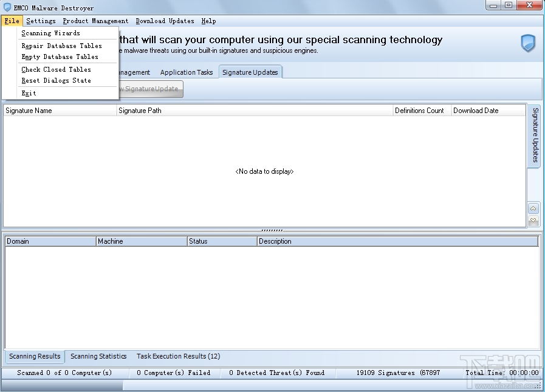Open the Download Updates menu
This screenshot has height=392, width=545.
(165, 20)
